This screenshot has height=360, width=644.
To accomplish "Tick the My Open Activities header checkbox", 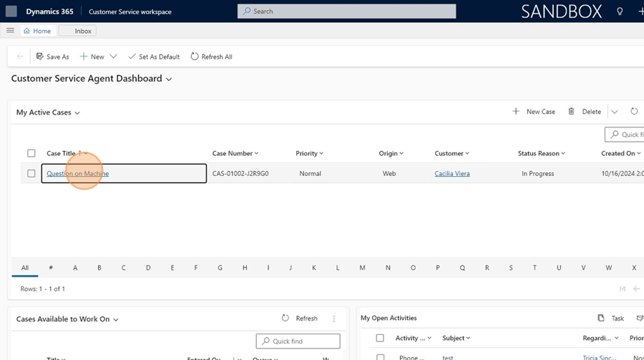I will click(x=380, y=338).
